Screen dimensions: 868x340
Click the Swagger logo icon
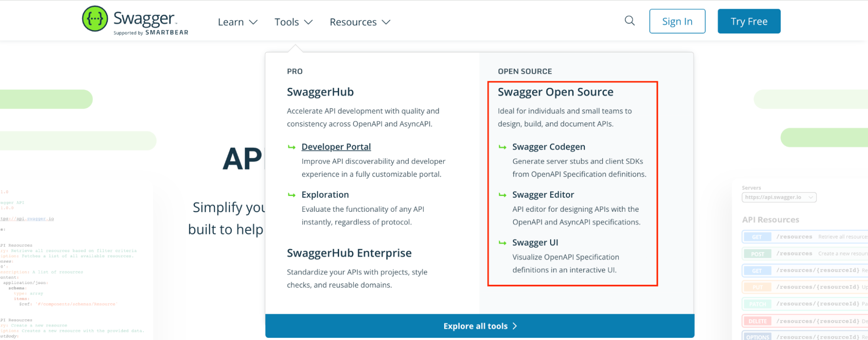point(95,19)
